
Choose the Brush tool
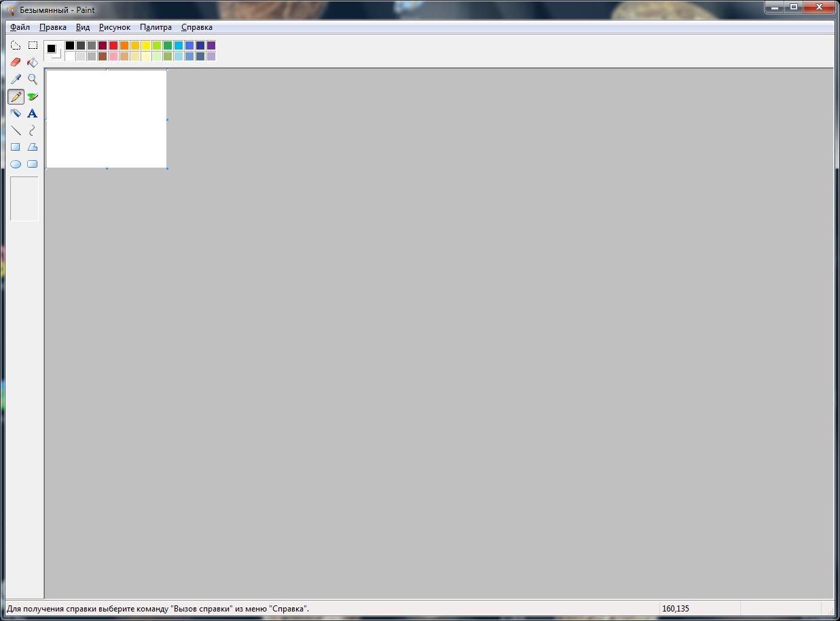pos(33,96)
